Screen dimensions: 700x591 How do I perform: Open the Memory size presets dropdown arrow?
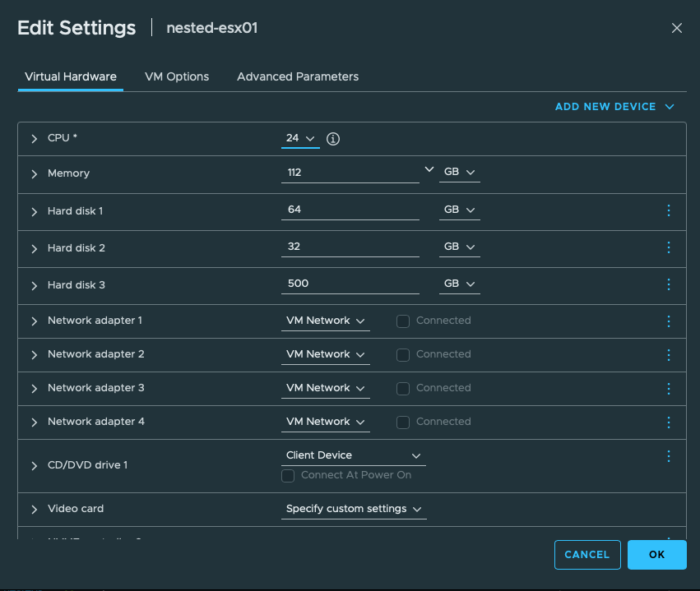click(x=429, y=169)
